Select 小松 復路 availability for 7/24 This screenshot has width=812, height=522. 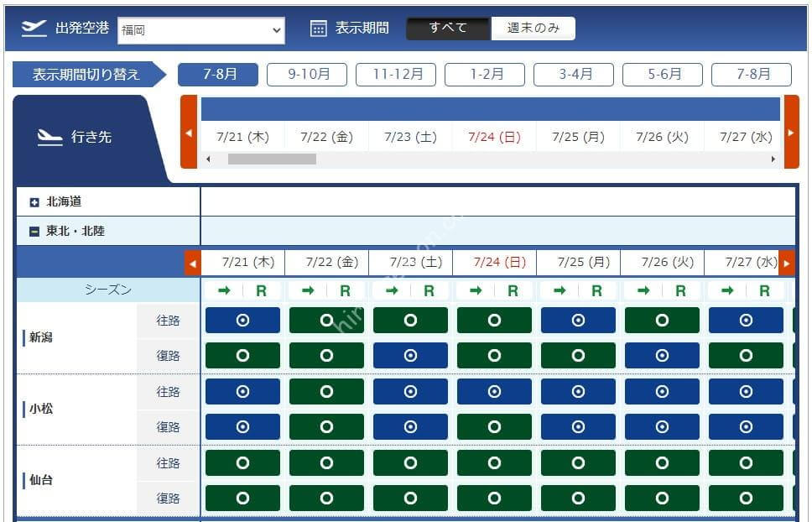tap(494, 426)
